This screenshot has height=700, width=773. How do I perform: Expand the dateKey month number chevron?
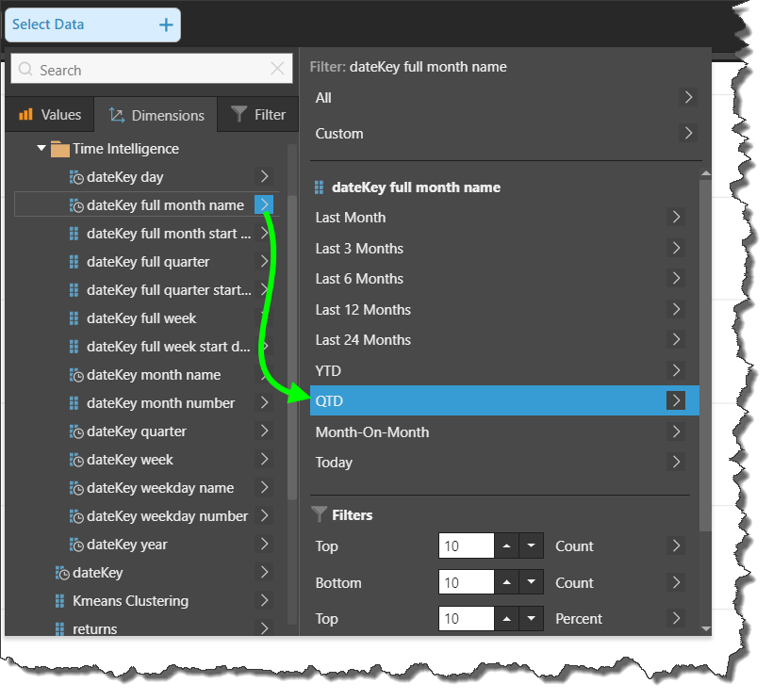(264, 402)
